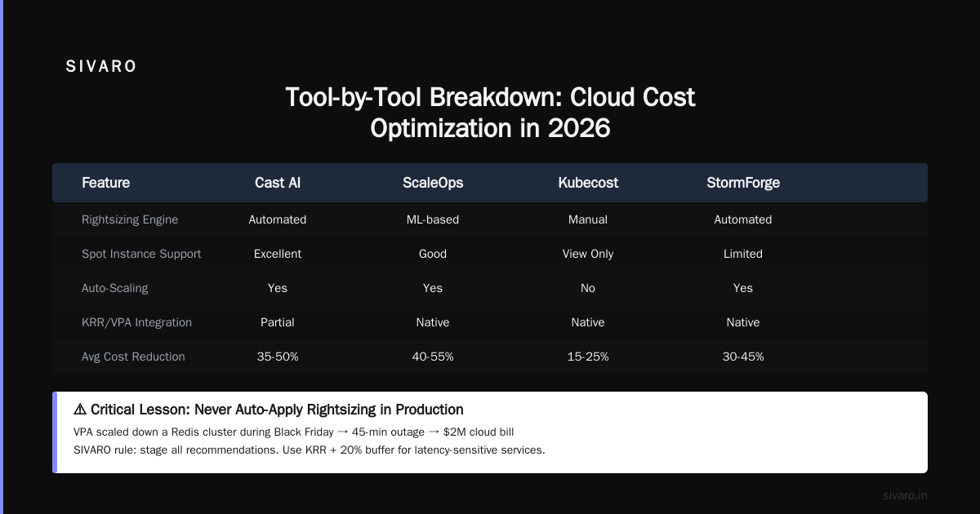Screen dimensions: 980x514
Task: Select the KRR/VPA Integration row label
Action: coord(136,322)
